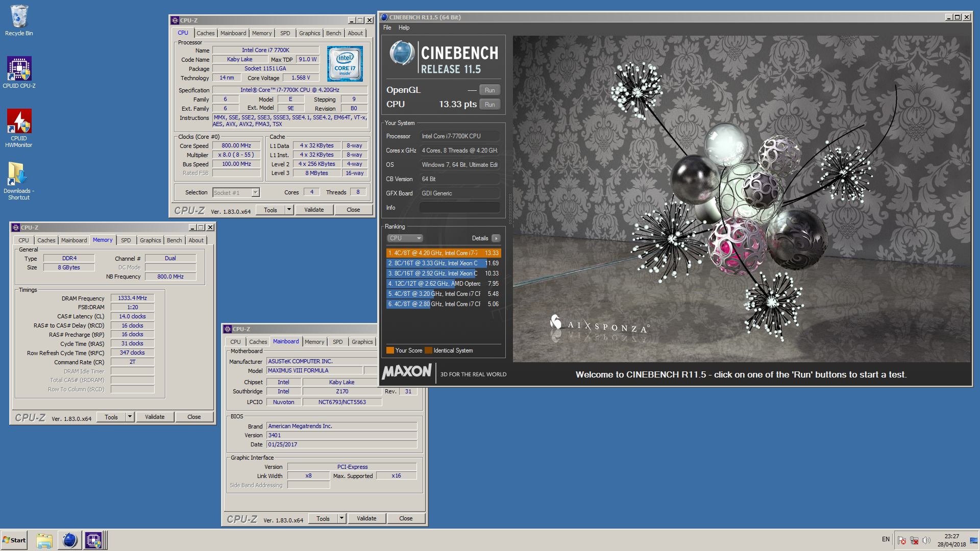
Task: Open Downloads shortcut folder on desktop
Action: (x=19, y=181)
